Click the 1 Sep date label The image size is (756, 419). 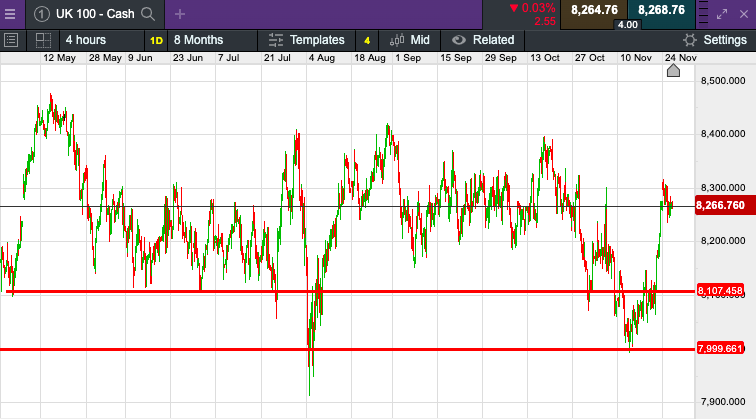(408, 58)
